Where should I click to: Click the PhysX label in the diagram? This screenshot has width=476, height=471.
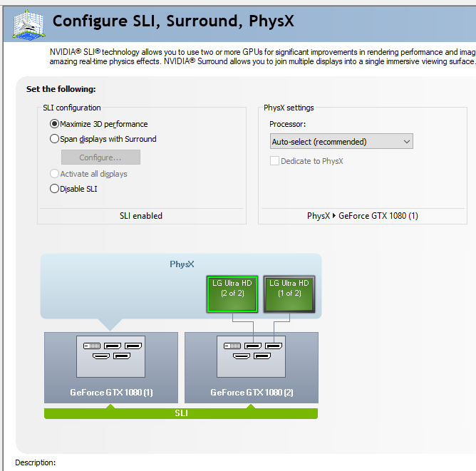182,264
